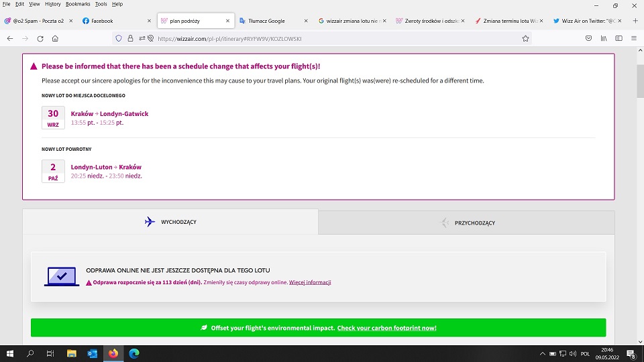Click the page vertical scrollbar thumb
This screenshot has height=362, width=644.
click(x=640, y=81)
